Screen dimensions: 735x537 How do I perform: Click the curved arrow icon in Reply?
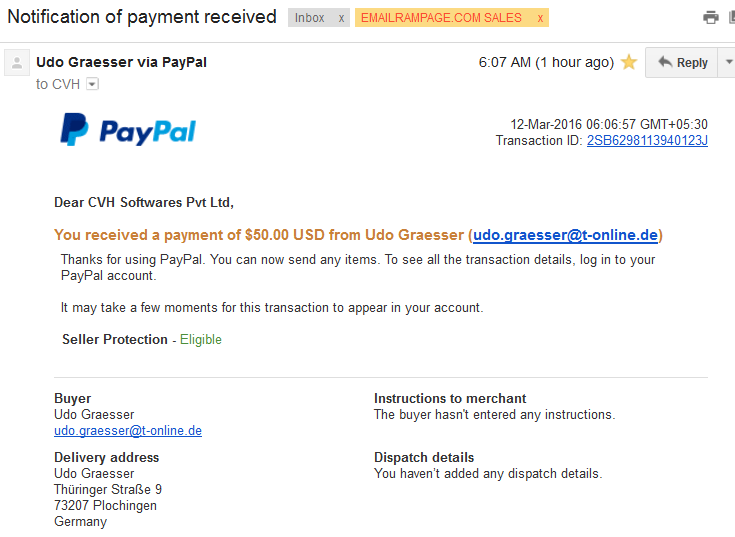(x=665, y=62)
